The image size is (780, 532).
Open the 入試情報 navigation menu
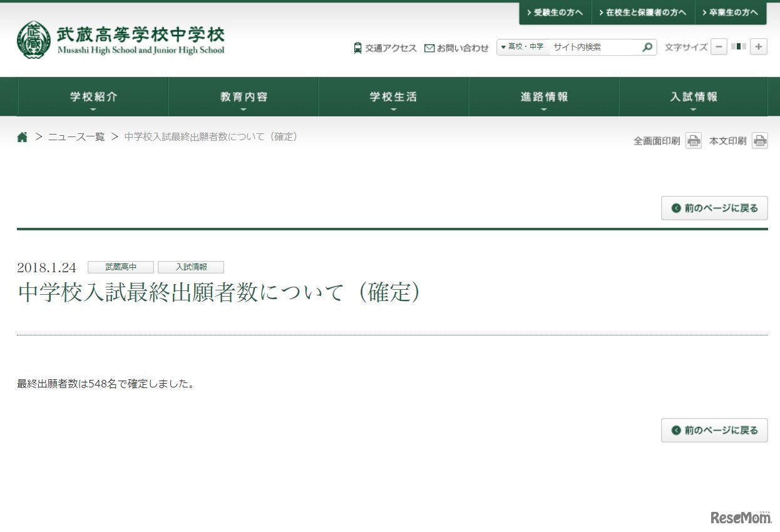click(693, 96)
